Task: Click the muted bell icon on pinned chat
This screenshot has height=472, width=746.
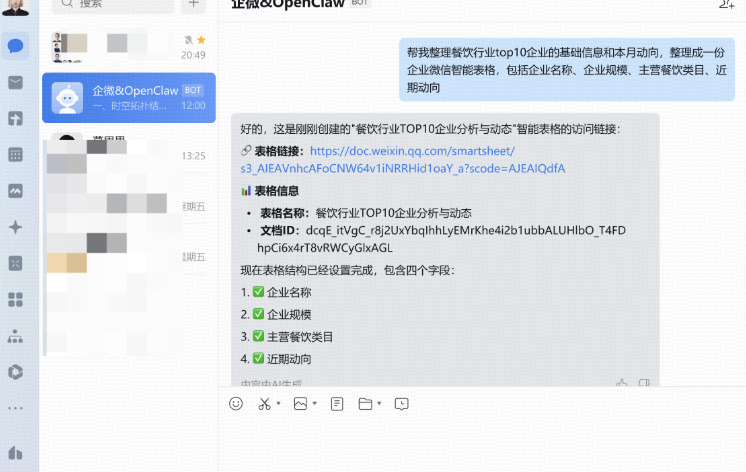Action: pos(188,40)
